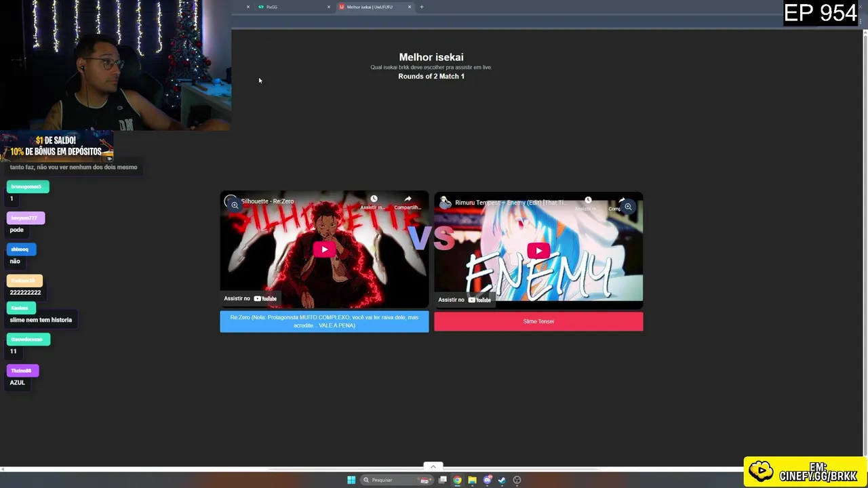Click Watch Later clock on Re:Zero video
The height and width of the screenshot is (488, 868).
point(374,199)
